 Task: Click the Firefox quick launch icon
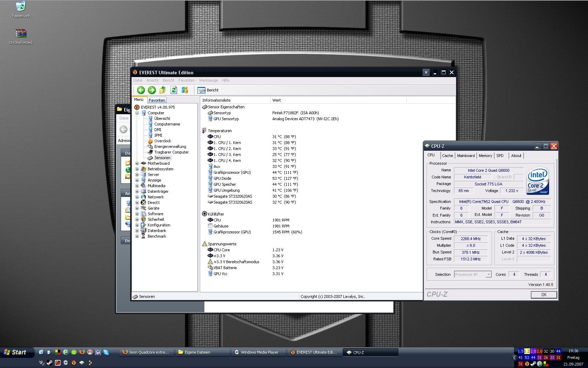tap(82, 352)
